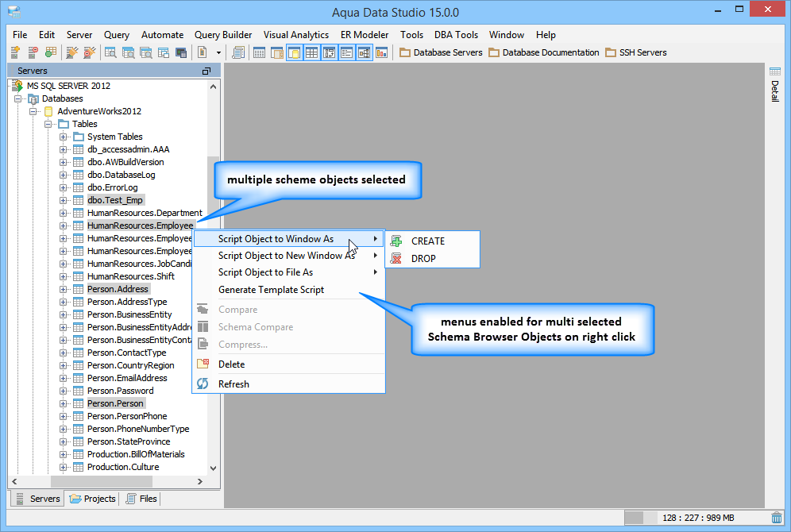Open the Detail side panel
This screenshot has height=532, width=791.
pos(775,85)
